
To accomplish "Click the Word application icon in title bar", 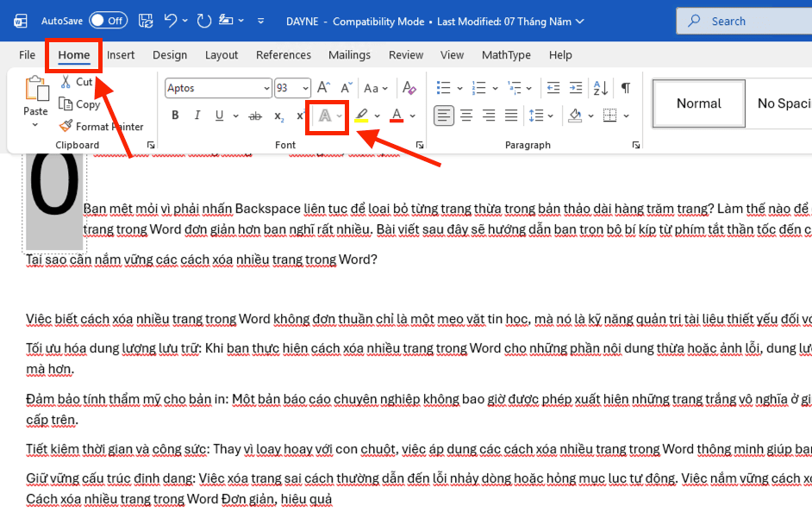I will (20, 22).
